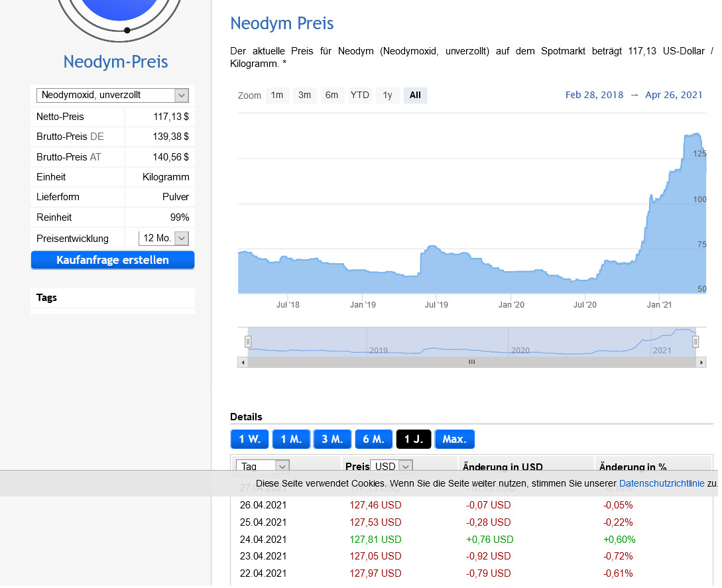The height and width of the screenshot is (588, 722).
Task: Open the USD currency dropdown
Action: coord(391,466)
